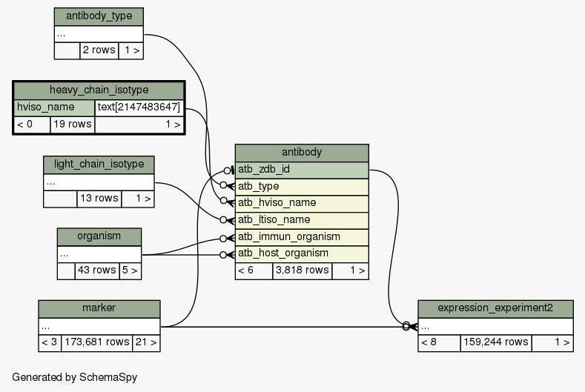The width and height of the screenshot is (585, 392).
Task: Expand the marker table columns ellipsis
Action: point(99,326)
